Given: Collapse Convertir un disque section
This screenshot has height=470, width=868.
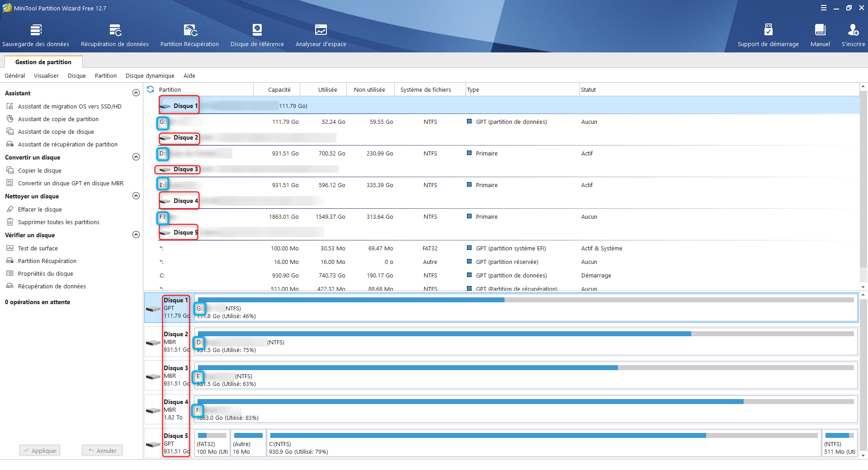Looking at the screenshot, I should click(136, 157).
